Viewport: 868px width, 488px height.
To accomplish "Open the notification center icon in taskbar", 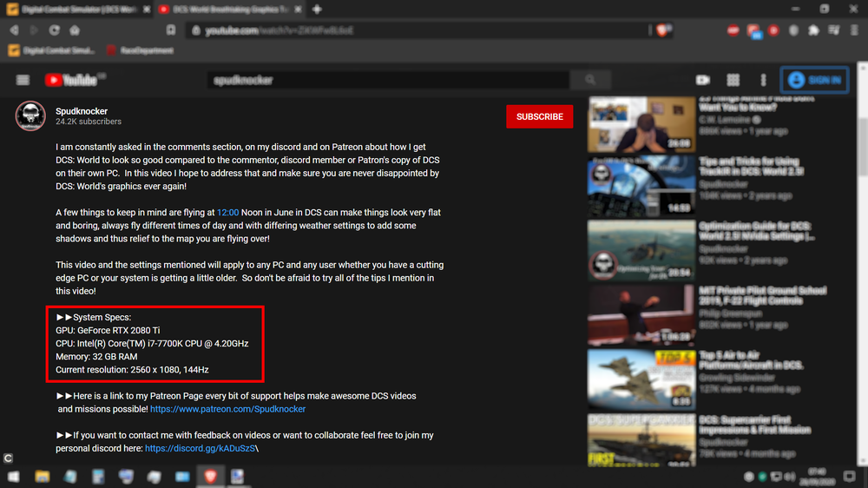I will 850,477.
